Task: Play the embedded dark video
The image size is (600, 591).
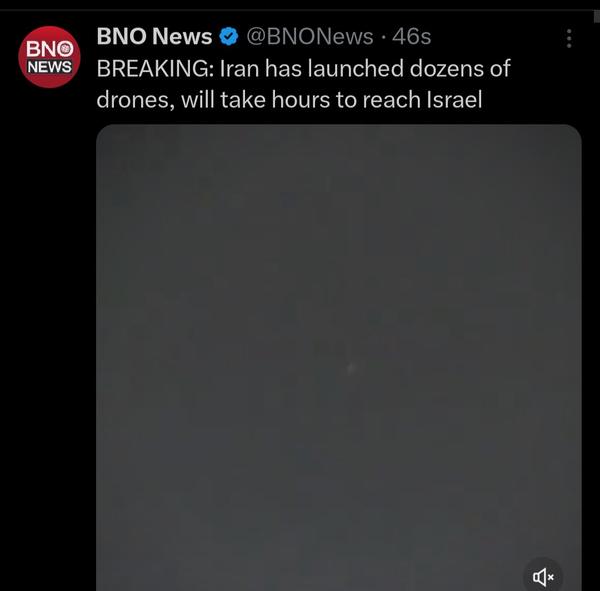Action: tap(339, 358)
